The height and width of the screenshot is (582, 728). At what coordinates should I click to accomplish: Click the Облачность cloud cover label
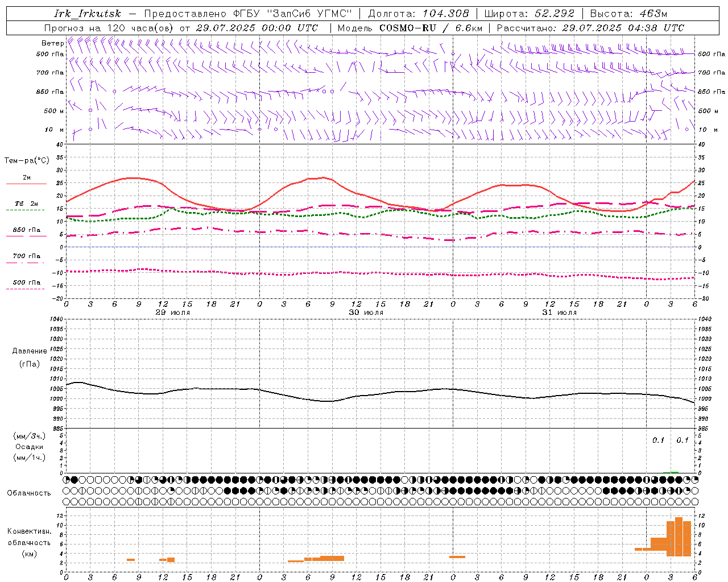(x=29, y=493)
